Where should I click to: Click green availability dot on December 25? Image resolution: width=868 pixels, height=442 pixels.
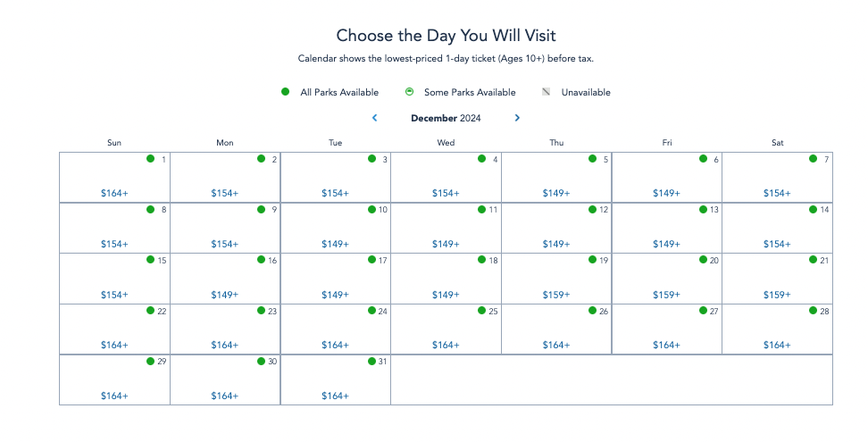(x=482, y=311)
